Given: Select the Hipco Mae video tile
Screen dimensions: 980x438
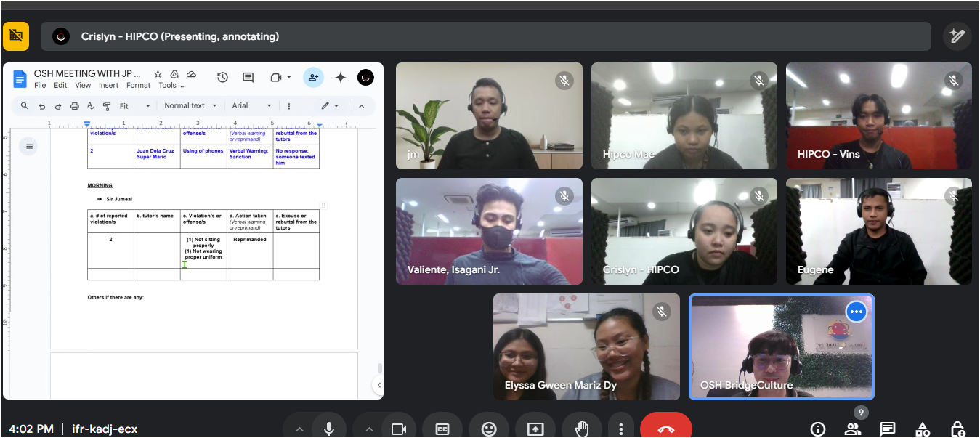Looking at the screenshot, I should pyautogui.click(x=684, y=115).
